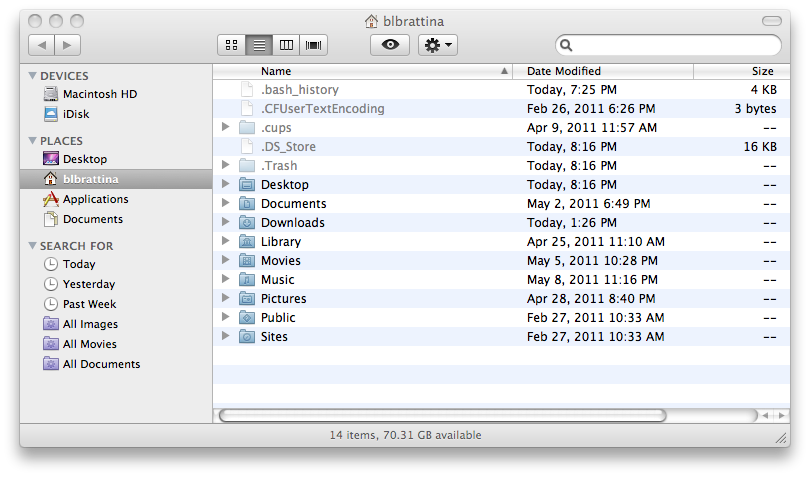The width and height of the screenshot is (810, 477).
Task: Expand the Library folder
Action: click(225, 241)
